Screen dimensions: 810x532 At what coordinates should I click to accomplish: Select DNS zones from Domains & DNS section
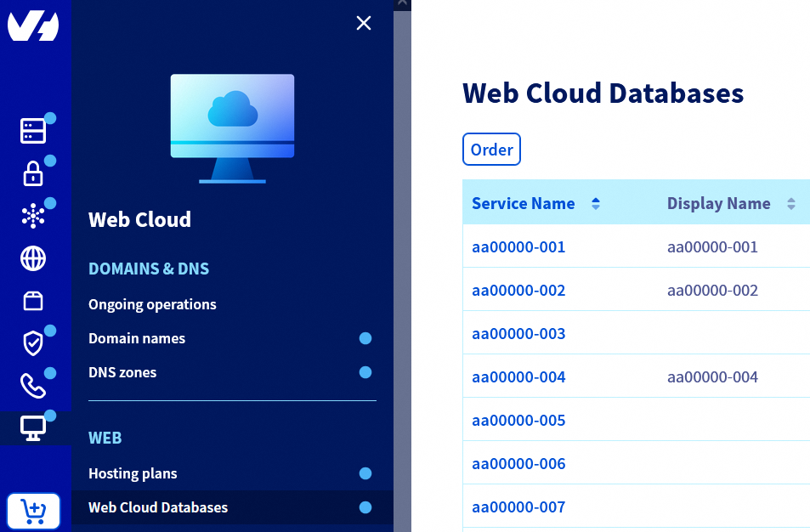(x=121, y=372)
